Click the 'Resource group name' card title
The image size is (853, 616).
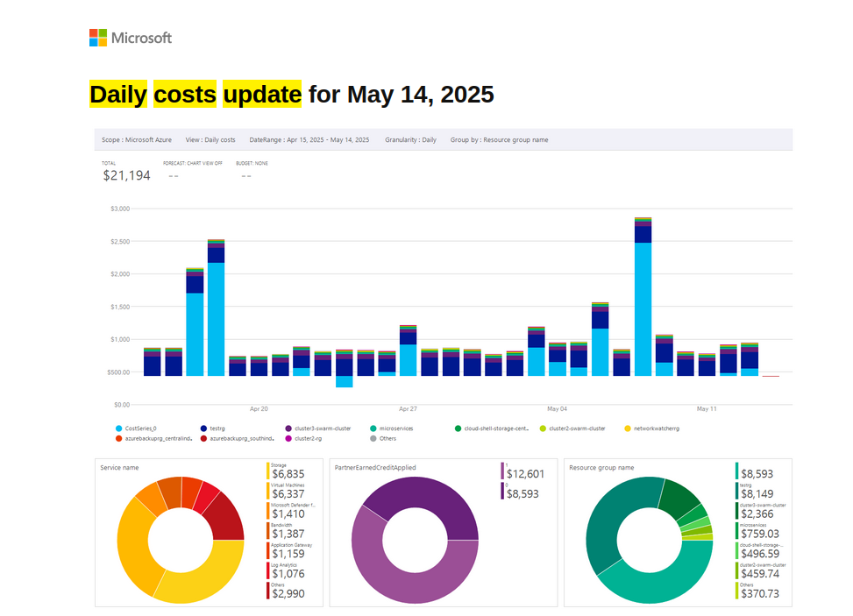[x=601, y=468]
